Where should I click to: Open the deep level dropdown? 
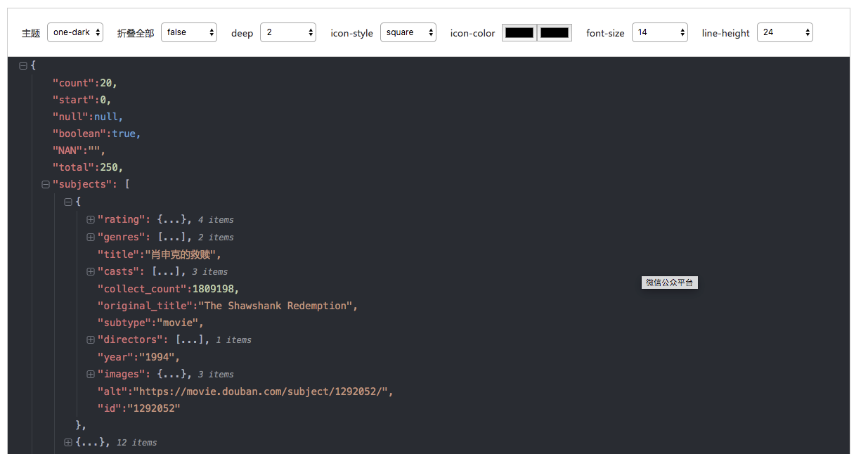click(288, 32)
